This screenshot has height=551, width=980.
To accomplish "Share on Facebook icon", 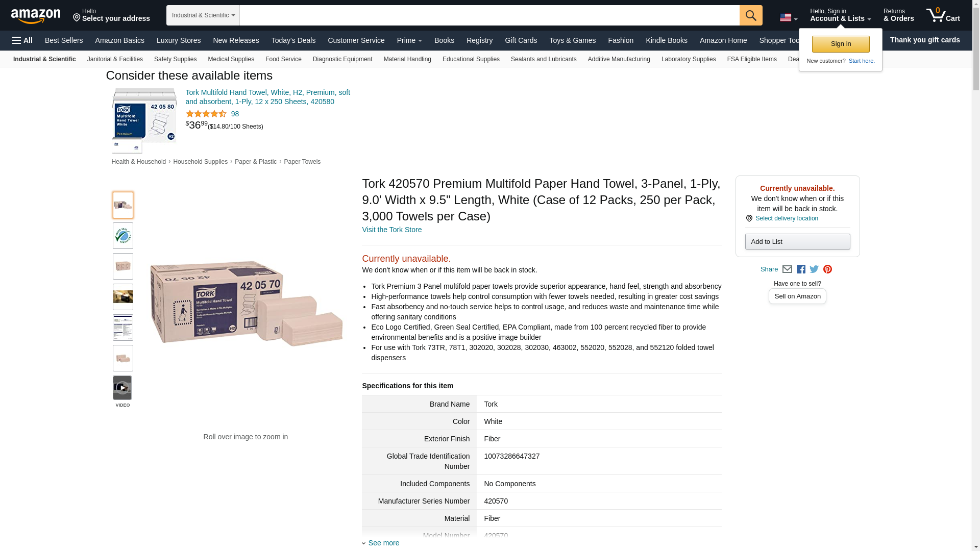I will click(x=801, y=269).
